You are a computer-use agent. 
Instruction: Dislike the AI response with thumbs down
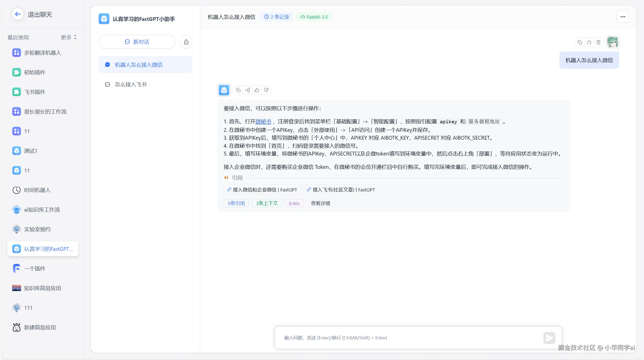coord(266,90)
